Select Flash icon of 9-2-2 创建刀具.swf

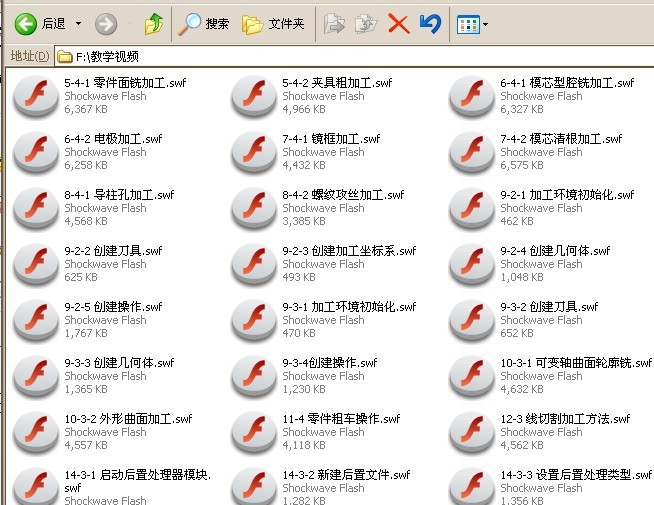coord(36,264)
